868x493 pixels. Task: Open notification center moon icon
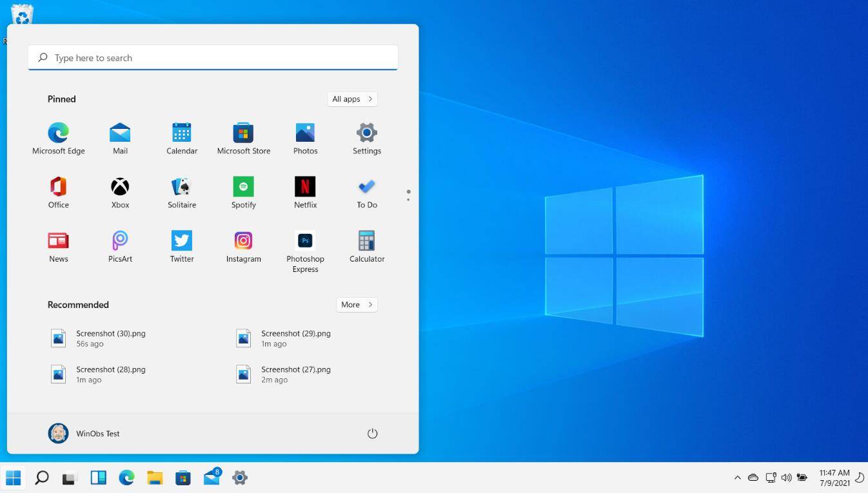[860, 478]
